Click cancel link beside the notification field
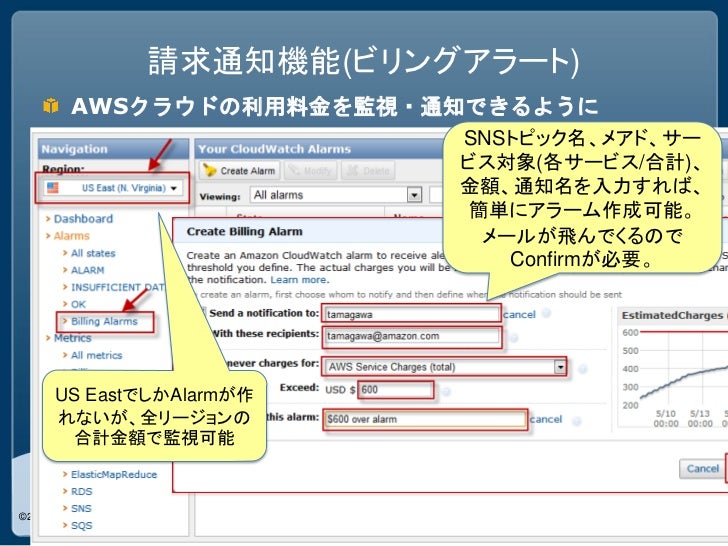 coord(520,314)
